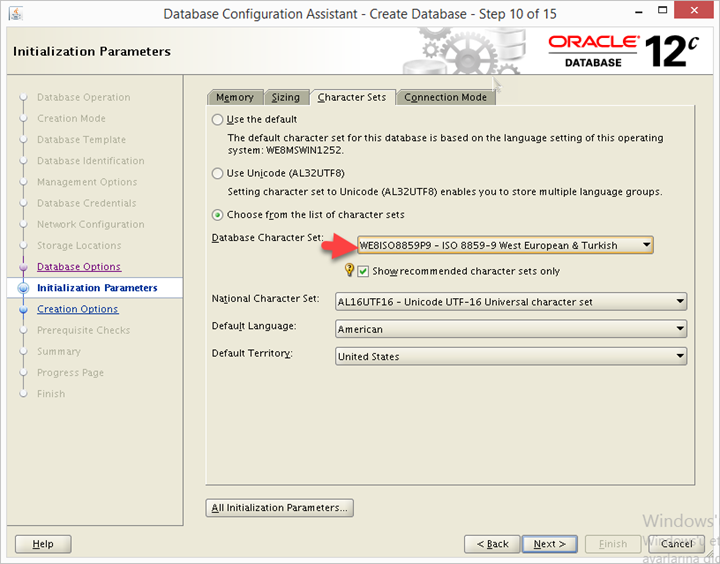Open the Creation Options step link
Image resolution: width=720 pixels, height=564 pixels.
pyautogui.click(x=78, y=309)
